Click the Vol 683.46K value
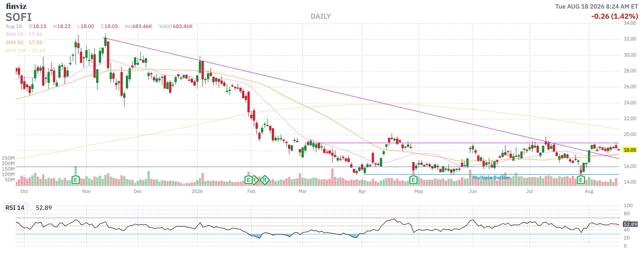644x253 pixels. (138, 26)
